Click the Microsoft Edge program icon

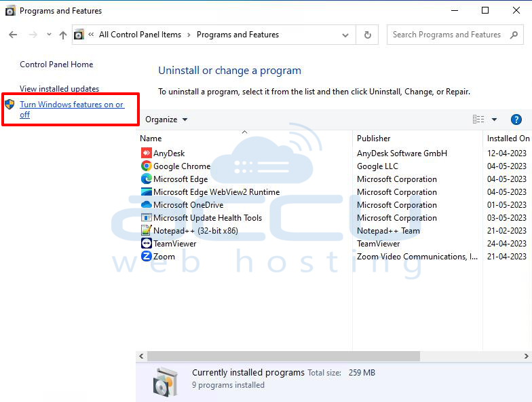(x=147, y=179)
